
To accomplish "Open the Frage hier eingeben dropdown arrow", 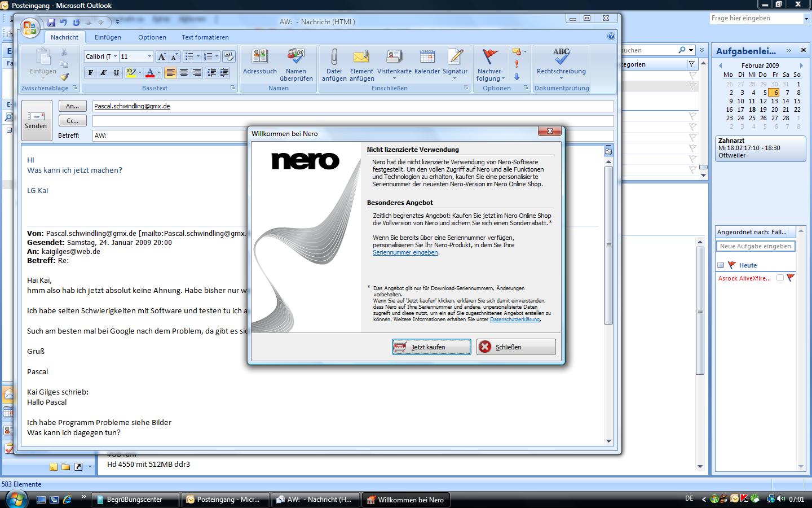I will click(806, 19).
